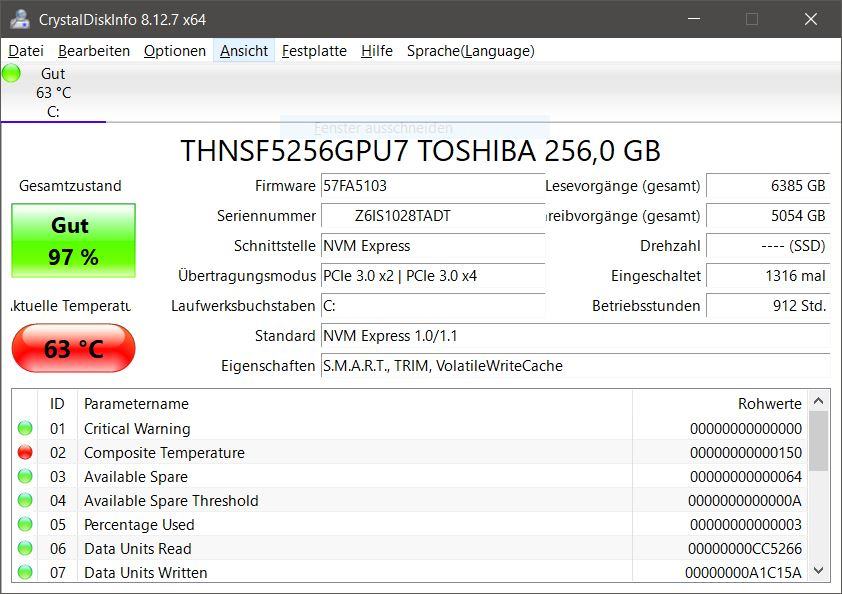Click raw value 0000000A1C15A
The height and width of the screenshot is (594, 842).
(x=743, y=573)
